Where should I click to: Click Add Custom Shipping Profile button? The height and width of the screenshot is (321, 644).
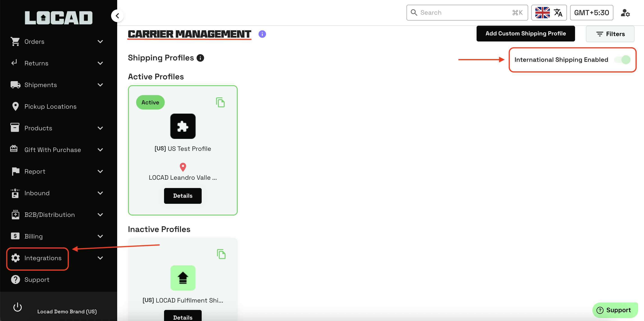tap(525, 34)
